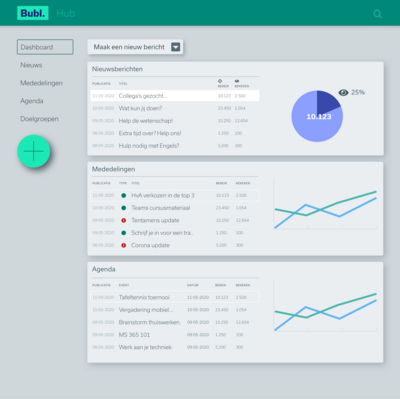Click Maak een nieuw bericht button
This screenshot has width=400, height=399.
click(135, 47)
